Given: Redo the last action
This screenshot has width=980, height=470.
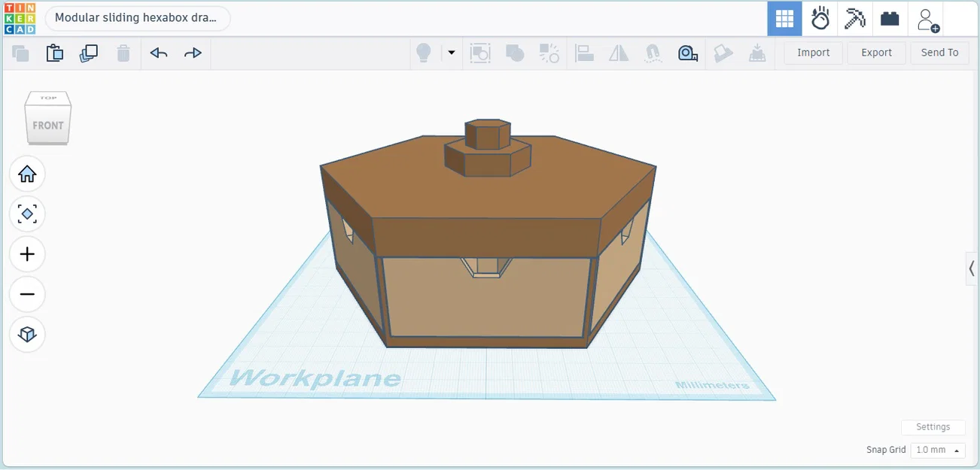Looking at the screenshot, I should click(x=193, y=53).
